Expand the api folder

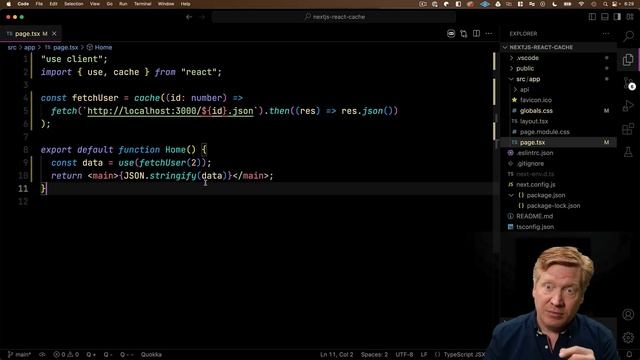pyautogui.click(x=558, y=89)
